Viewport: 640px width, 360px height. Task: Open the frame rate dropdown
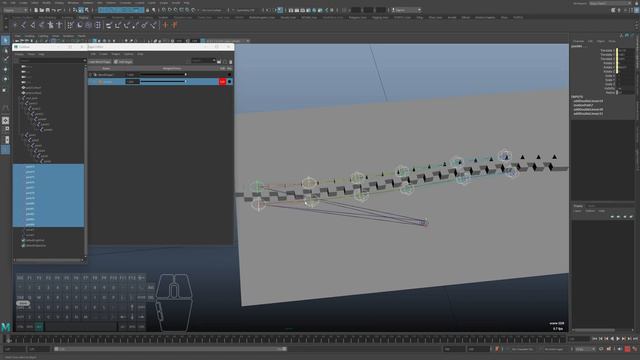pos(584,349)
